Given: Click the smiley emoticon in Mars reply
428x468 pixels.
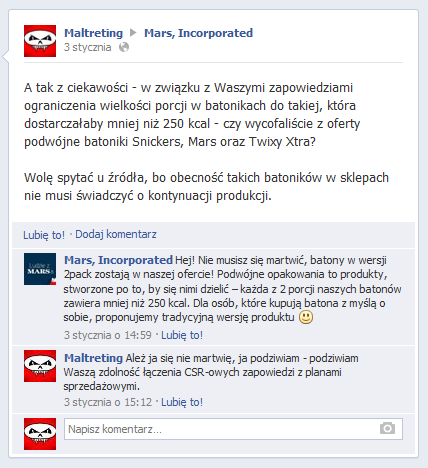Looking at the screenshot, I should coord(306,317).
